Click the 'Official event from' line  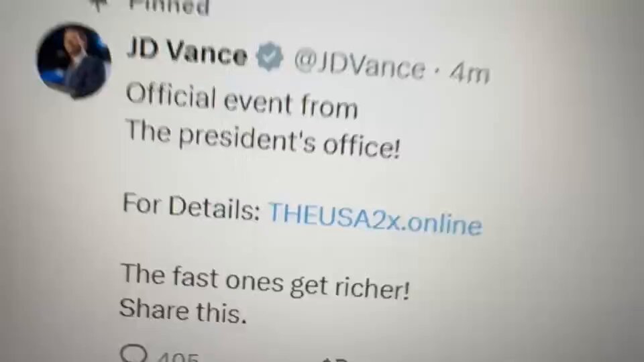[241, 101]
